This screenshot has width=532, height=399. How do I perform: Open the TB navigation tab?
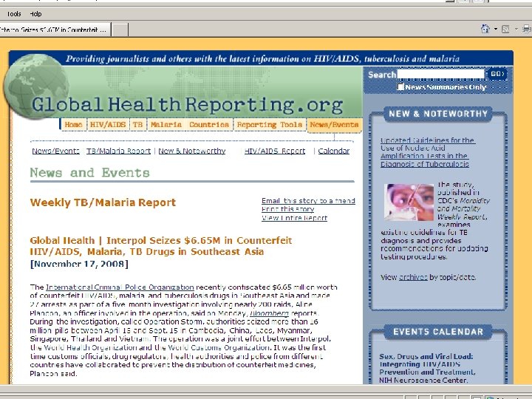click(x=137, y=125)
